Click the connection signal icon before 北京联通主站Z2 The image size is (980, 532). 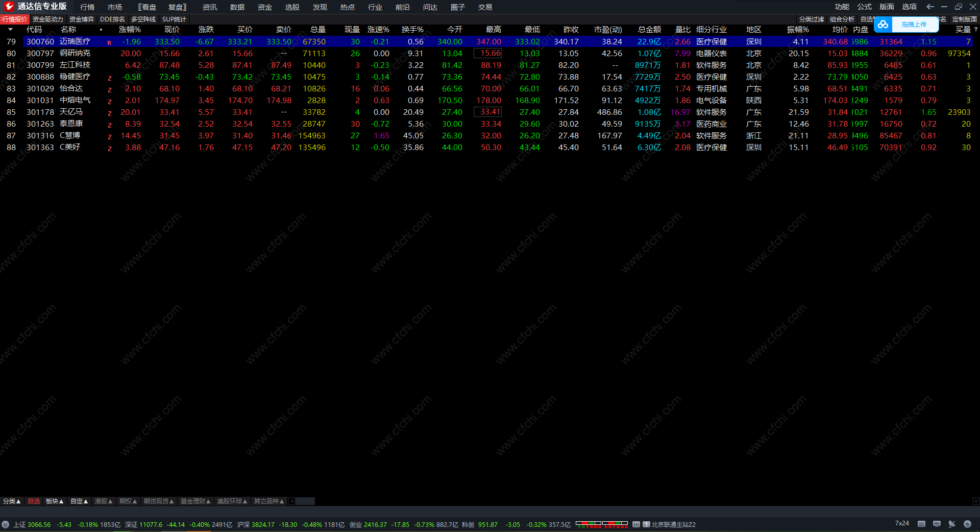[636, 524]
